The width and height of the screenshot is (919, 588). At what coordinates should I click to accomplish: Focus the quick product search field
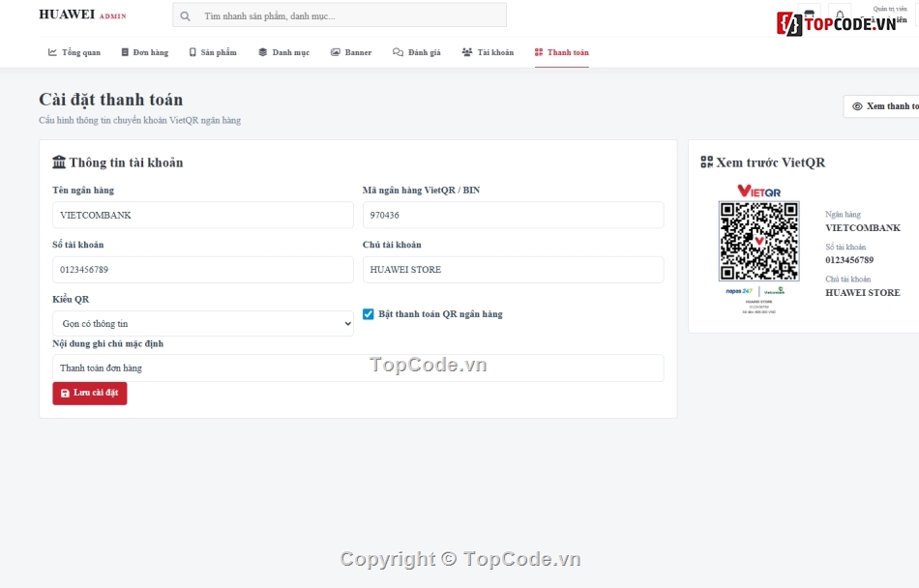point(340,15)
